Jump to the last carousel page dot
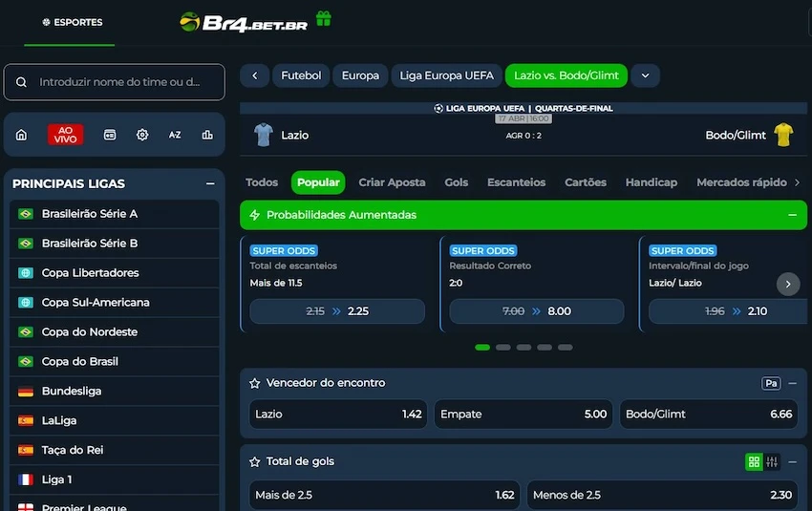812x511 pixels. click(565, 348)
